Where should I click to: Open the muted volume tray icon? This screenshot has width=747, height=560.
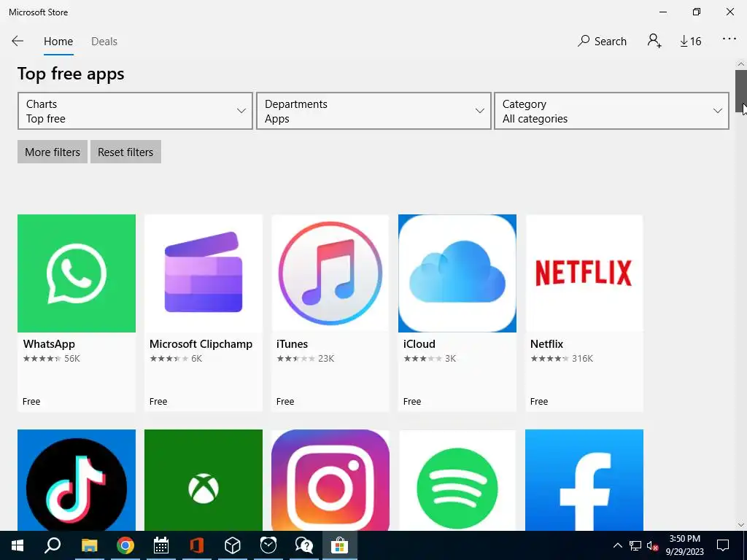(653, 545)
